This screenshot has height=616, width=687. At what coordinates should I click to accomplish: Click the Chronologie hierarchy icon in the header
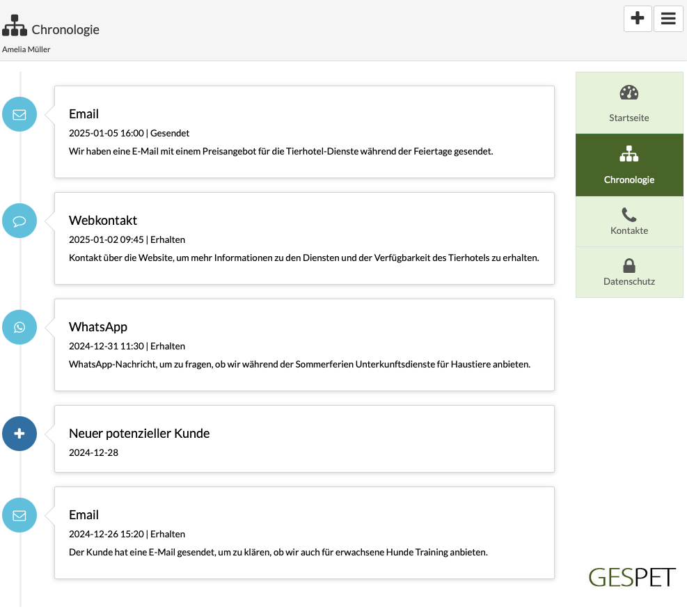[15, 26]
